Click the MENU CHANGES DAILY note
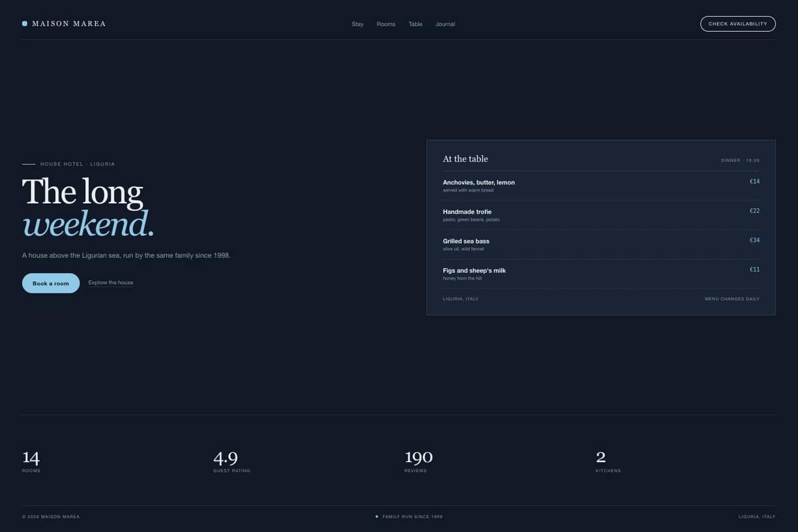 [732, 299]
